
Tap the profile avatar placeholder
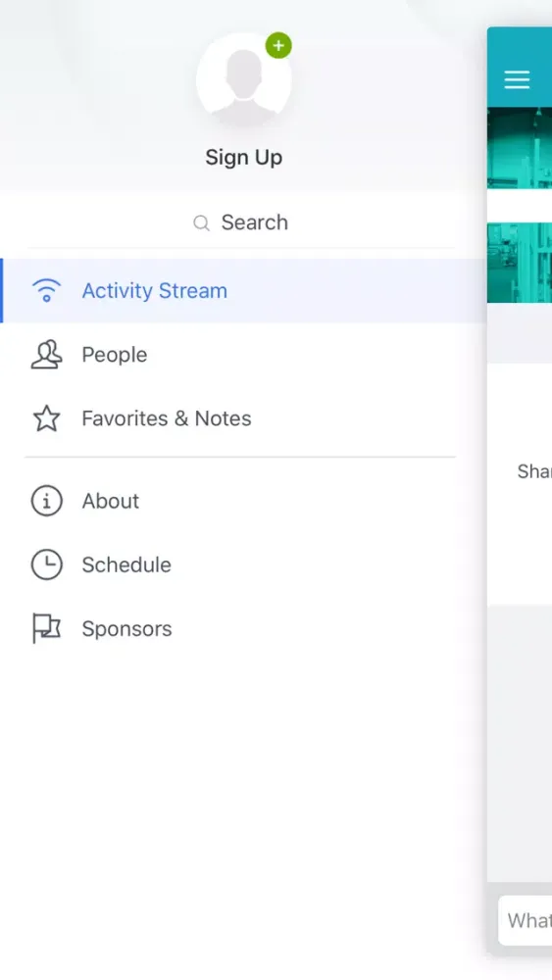tap(244, 80)
